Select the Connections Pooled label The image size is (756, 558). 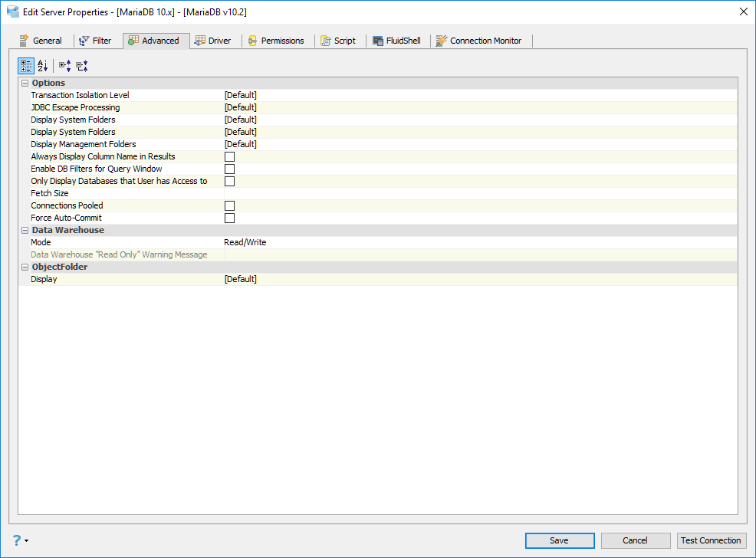(x=67, y=205)
